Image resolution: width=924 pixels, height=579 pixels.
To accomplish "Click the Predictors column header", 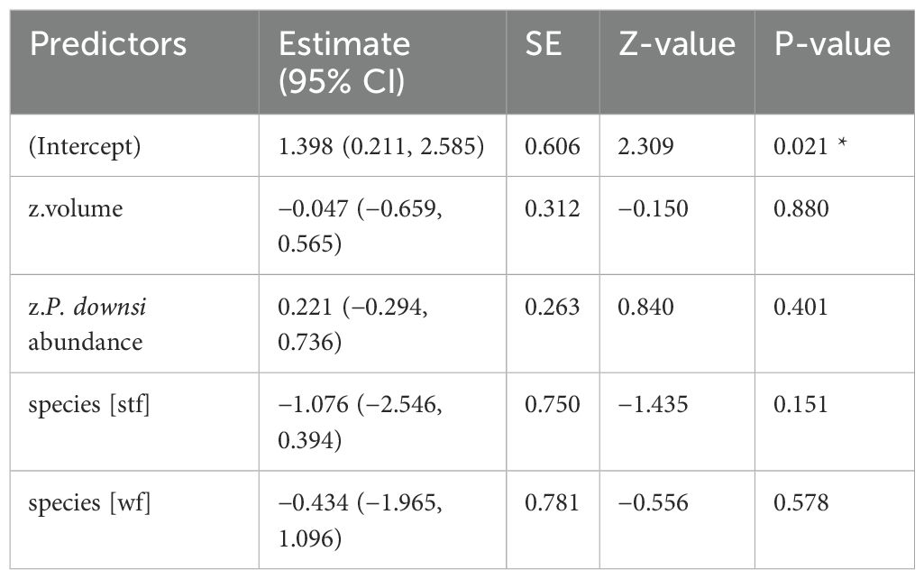I will click(108, 44).
